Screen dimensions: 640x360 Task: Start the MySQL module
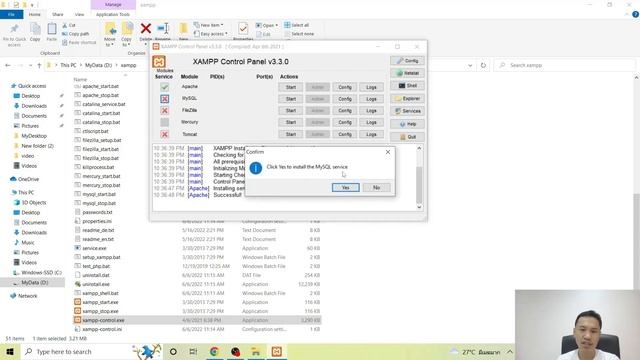point(291,99)
